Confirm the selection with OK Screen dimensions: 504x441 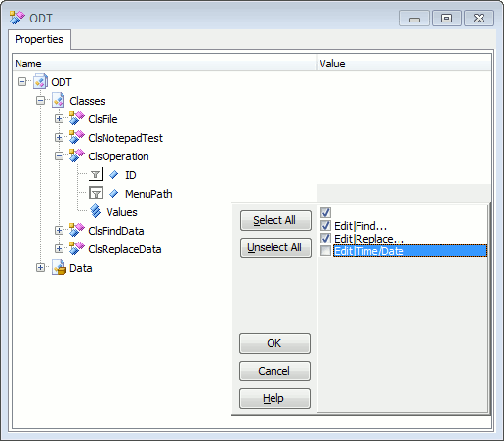pos(274,343)
